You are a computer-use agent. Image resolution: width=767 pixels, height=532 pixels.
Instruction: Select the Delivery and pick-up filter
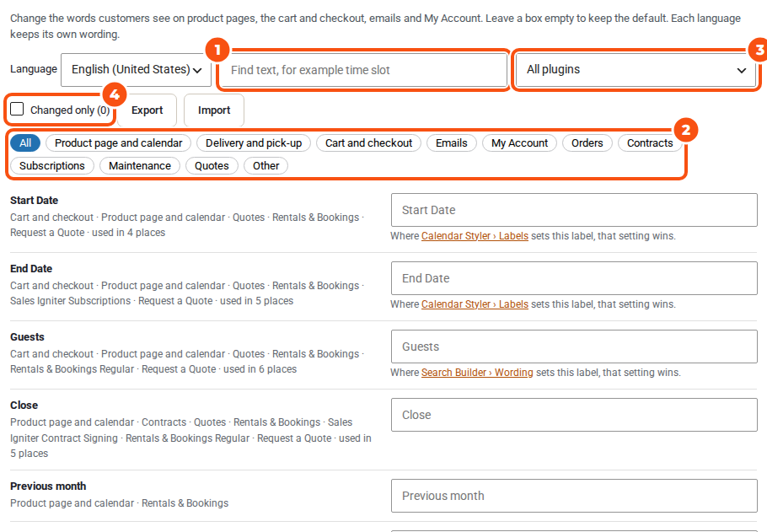[254, 143]
